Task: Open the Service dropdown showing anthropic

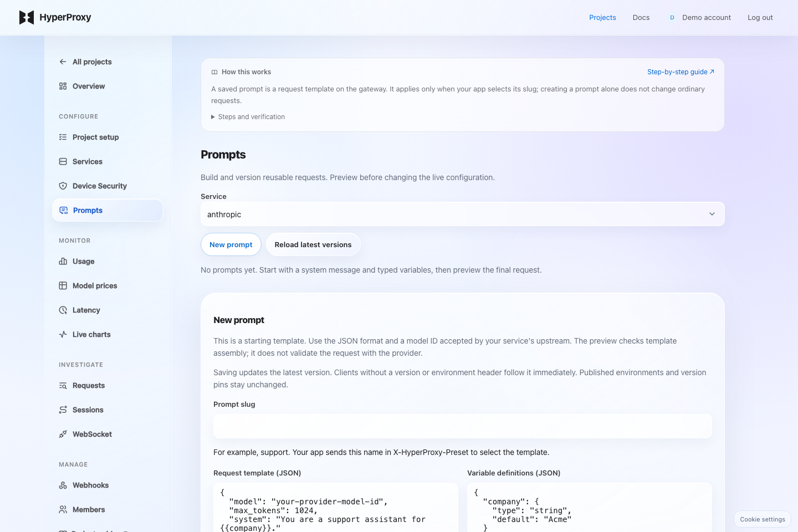Action: (462, 214)
